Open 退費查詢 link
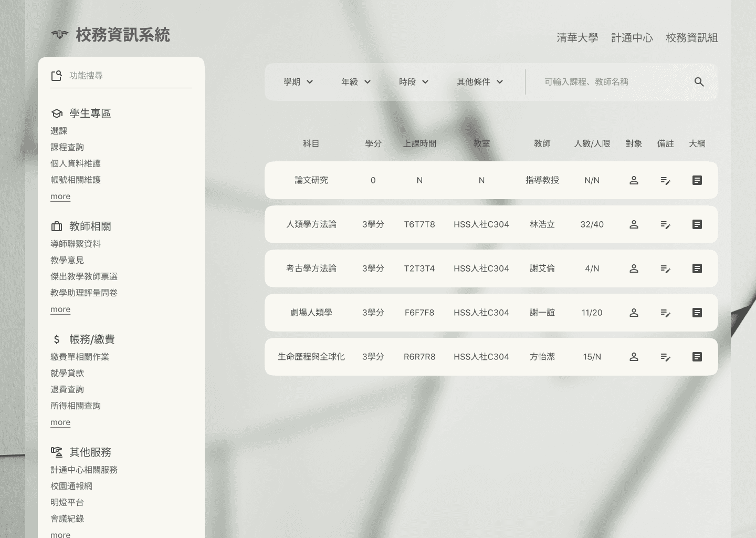The height and width of the screenshot is (538, 756). tap(67, 389)
